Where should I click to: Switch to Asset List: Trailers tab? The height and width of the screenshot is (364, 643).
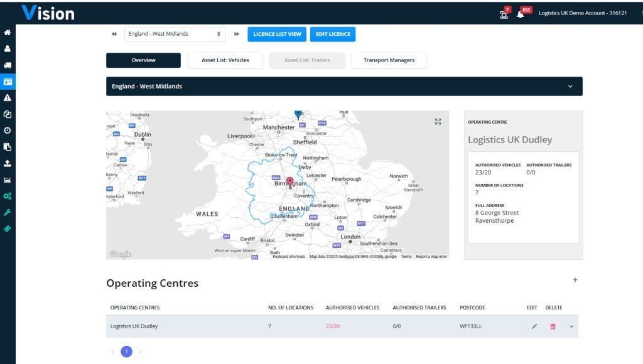[x=307, y=60]
